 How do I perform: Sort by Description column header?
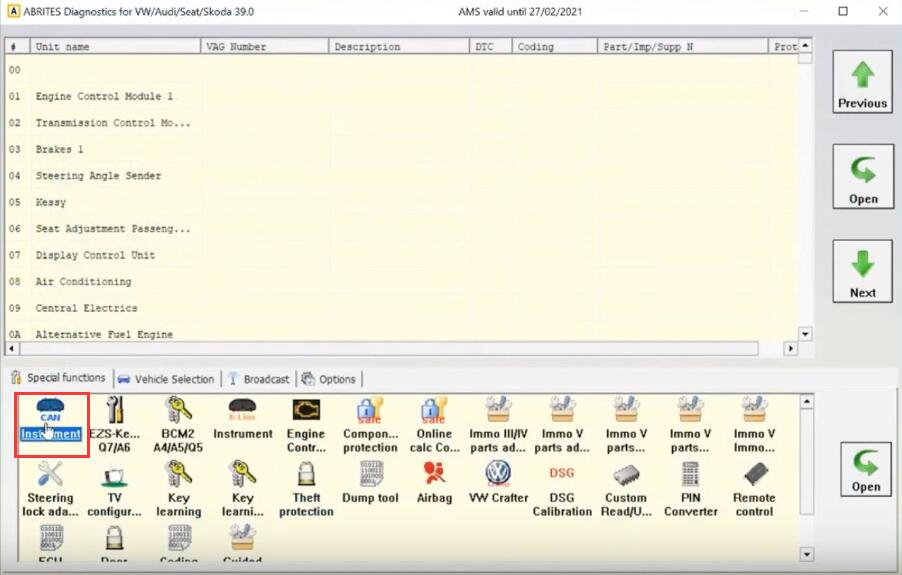[x=399, y=47]
